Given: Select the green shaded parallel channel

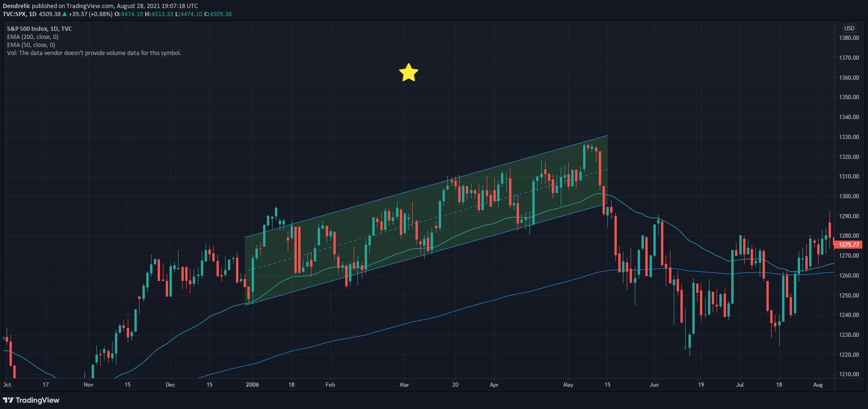Looking at the screenshot, I should (x=426, y=220).
